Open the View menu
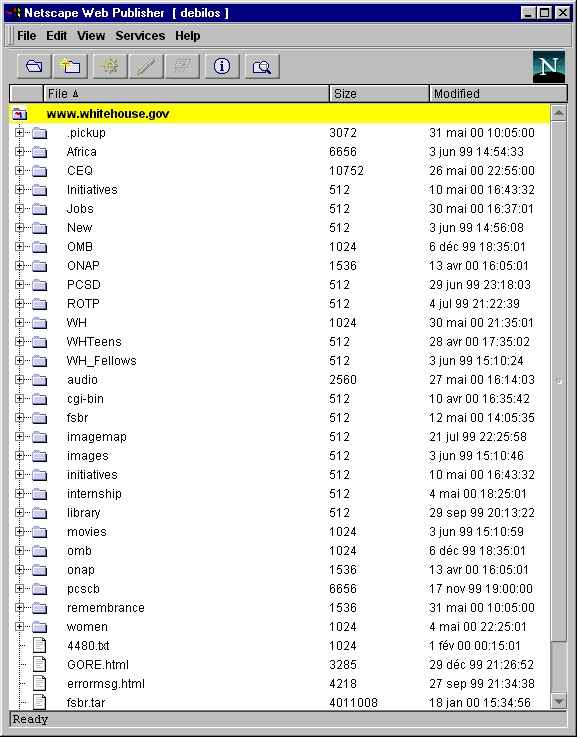This screenshot has height=737, width=577. [91, 36]
